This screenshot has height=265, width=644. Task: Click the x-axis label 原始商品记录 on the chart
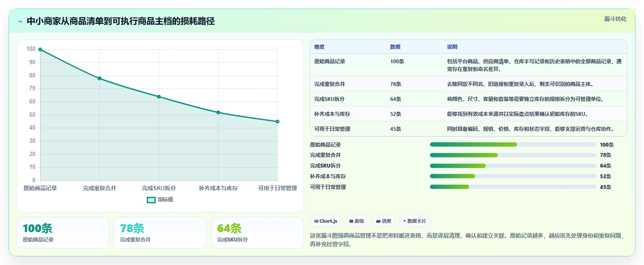[40, 188]
